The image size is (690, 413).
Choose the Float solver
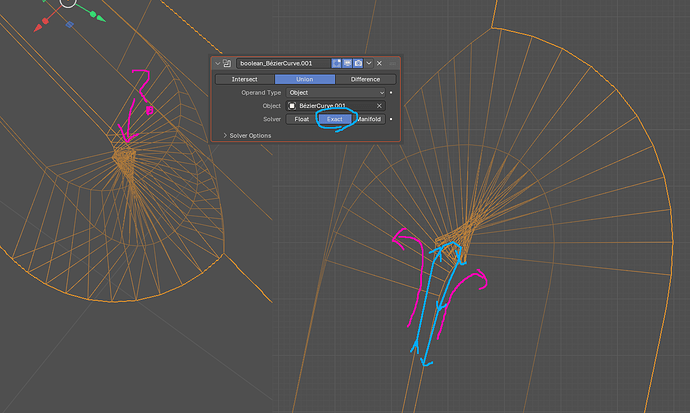point(301,119)
